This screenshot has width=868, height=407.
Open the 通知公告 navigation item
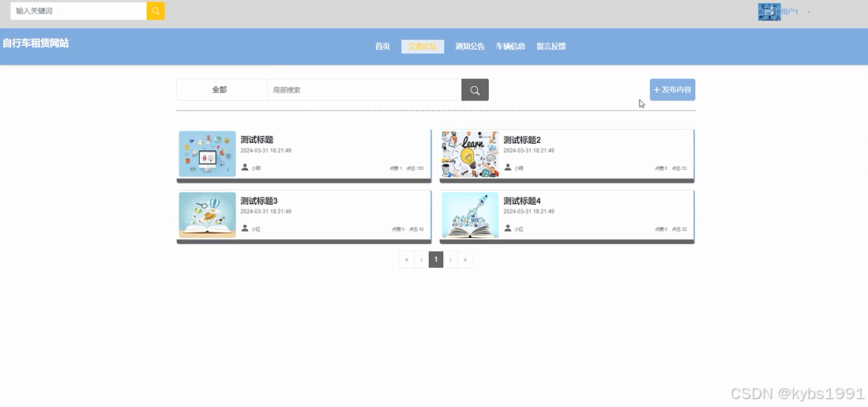(x=470, y=47)
